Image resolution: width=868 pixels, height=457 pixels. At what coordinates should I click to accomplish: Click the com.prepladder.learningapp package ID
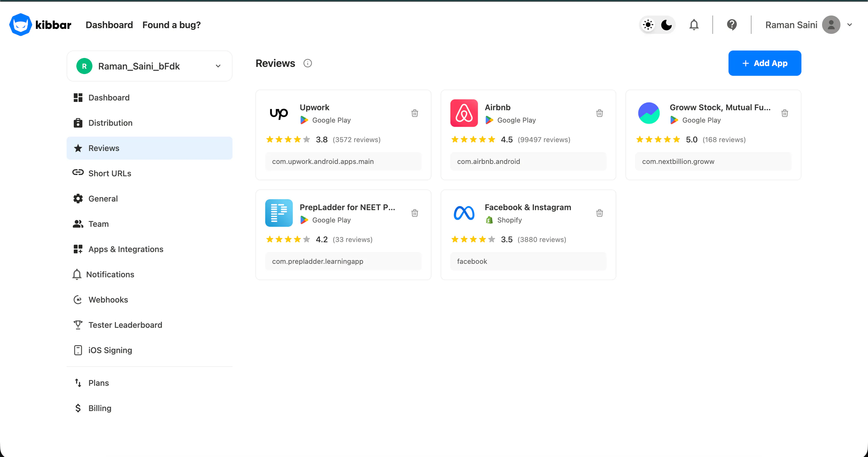[343, 261]
